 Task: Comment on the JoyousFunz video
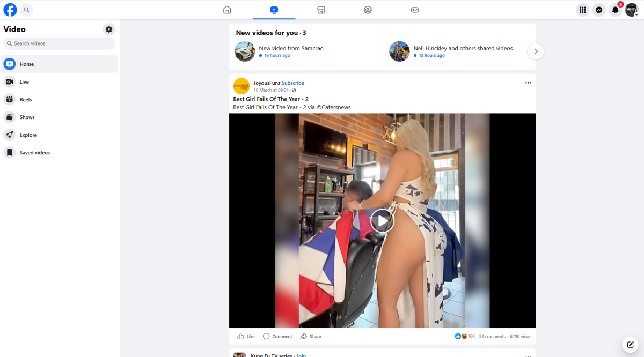coord(277,336)
